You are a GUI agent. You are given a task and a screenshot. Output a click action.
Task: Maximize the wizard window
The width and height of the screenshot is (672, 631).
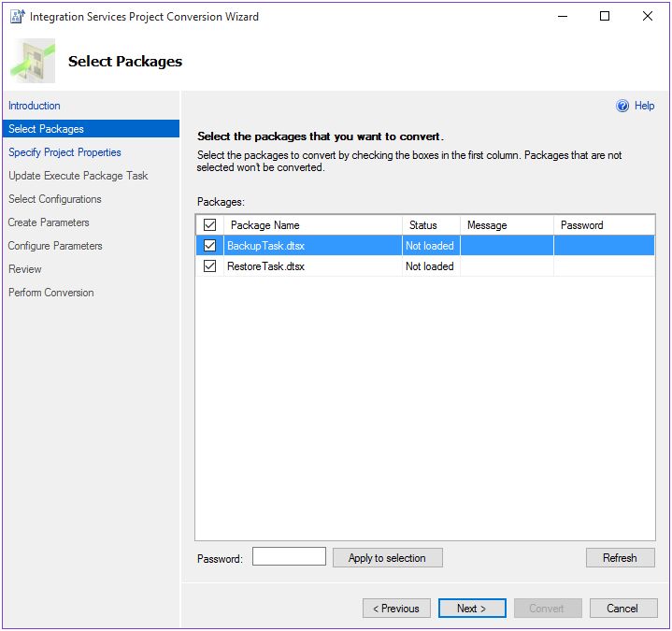click(x=605, y=16)
